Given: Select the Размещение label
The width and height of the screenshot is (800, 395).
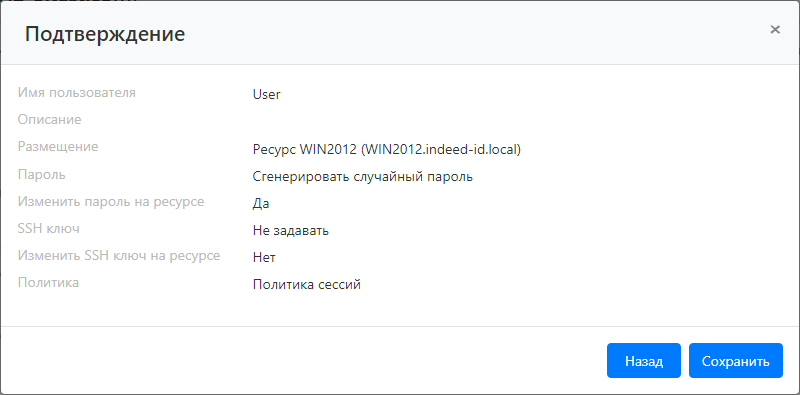Looking at the screenshot, I should pyautogui.click(x=58, y=147).
